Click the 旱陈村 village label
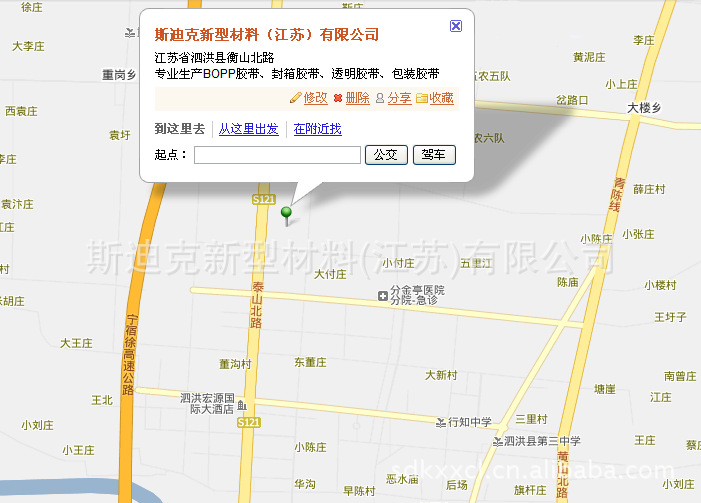Image resolution: width=701 pixels, height=503 pixels. tap(359, 491)
